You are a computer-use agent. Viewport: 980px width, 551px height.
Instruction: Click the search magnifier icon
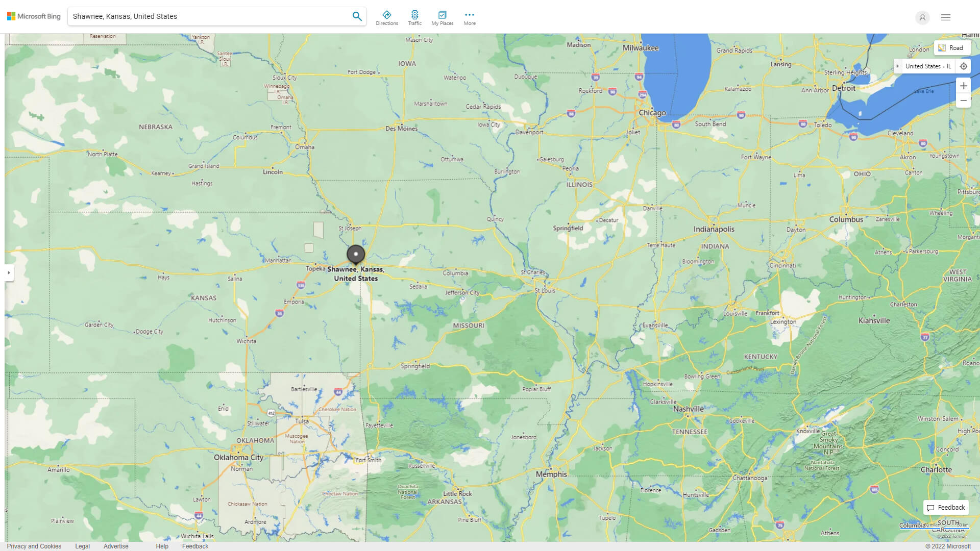click(x=357, y=16)
